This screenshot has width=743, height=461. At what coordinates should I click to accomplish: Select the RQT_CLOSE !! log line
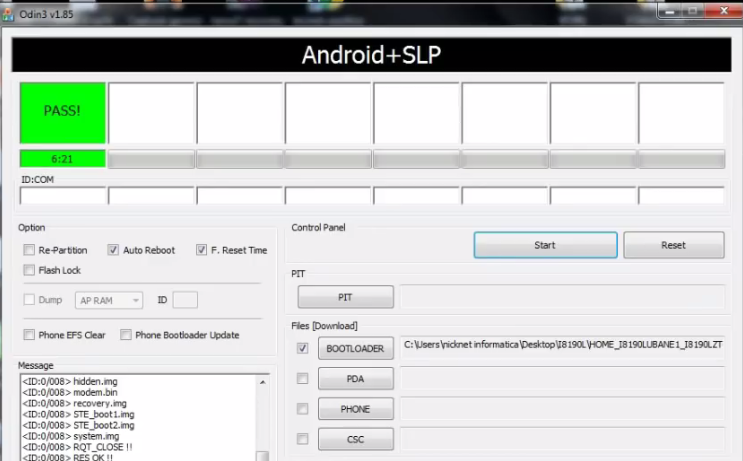pyautogui.click(x=77, y=447)
